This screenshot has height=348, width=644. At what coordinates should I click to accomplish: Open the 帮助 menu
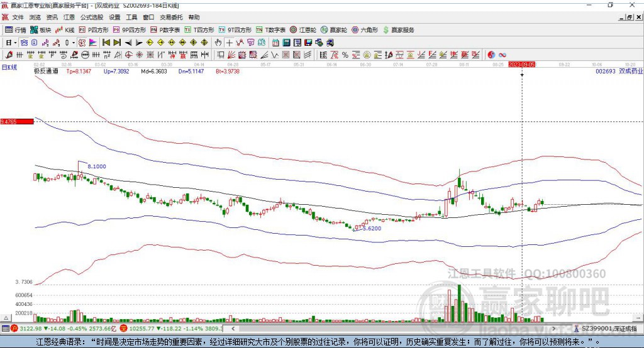click(x=194, y=17)
